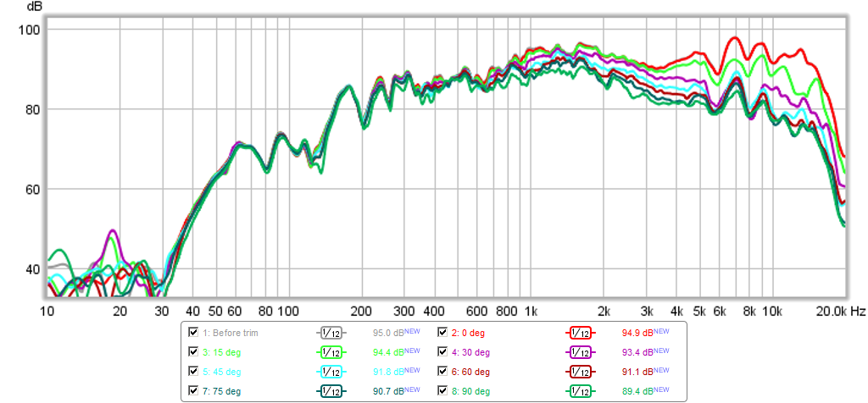Screen dimensions: 868x403
Task: Click the light green 1/12 smoothing icon for 15 deg
Action: [331, 352]
